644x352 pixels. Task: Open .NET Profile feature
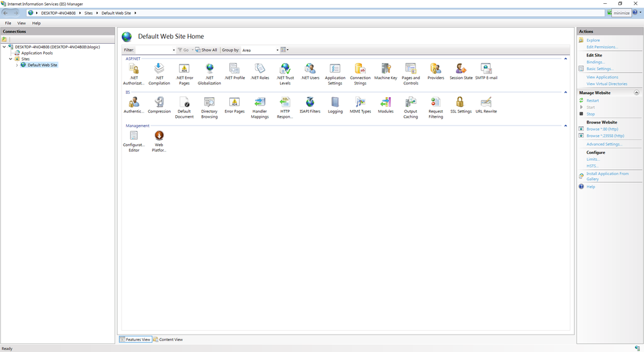tap(234, 71)
